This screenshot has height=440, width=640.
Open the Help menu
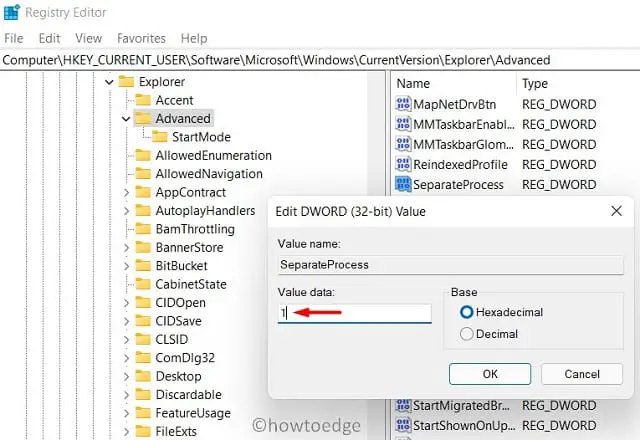tap(194, 38)
